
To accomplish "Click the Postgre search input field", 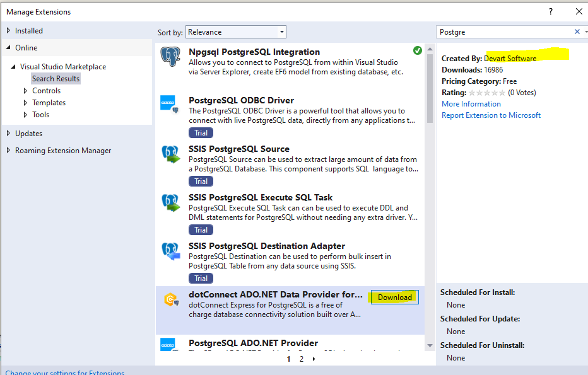I will tap(504, 32).
